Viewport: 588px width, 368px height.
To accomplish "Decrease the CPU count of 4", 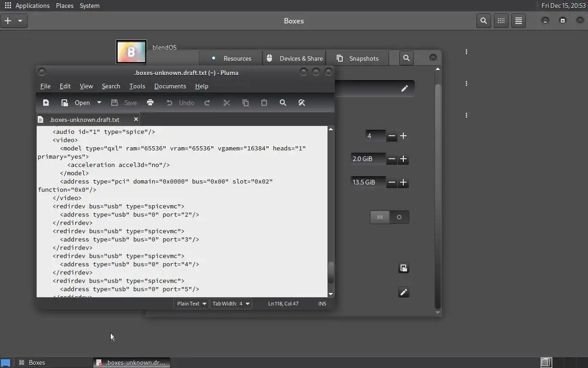I will (392, 136).
